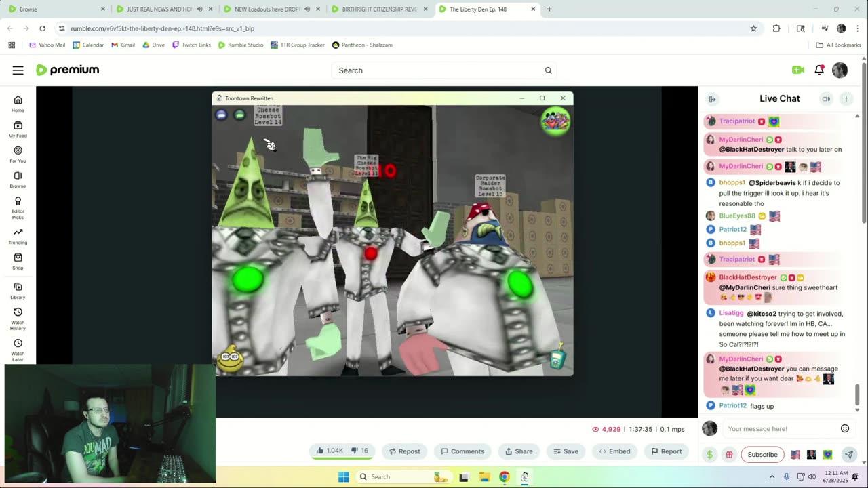The width and height of the screenshot is (868, 488).
Task: Click the gift subscription icon
Action: (729, 455)
